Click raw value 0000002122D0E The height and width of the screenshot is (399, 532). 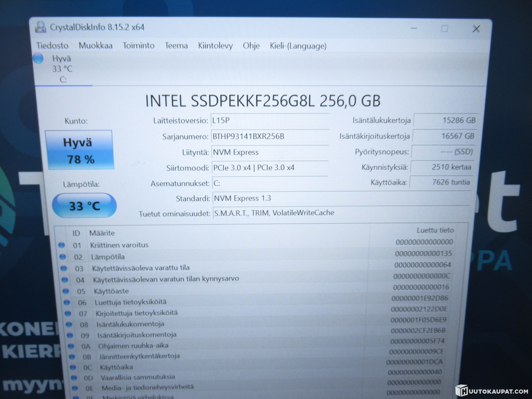(419, 309)
